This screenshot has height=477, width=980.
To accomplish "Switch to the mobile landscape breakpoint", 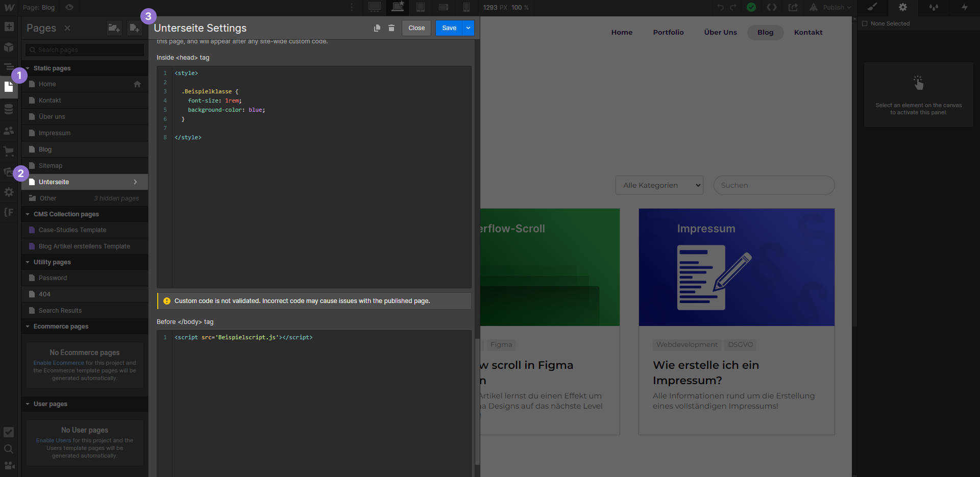I will coord(444,7).
